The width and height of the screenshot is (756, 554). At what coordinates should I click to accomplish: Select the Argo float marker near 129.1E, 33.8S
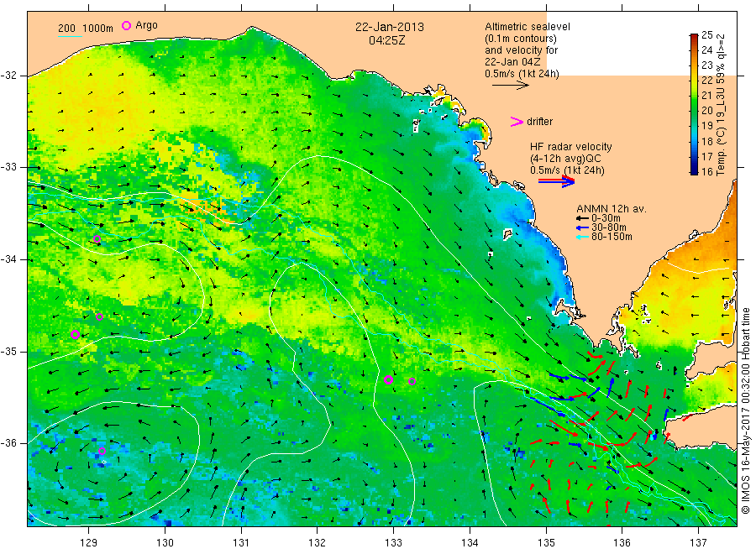(x=97, y=238)
